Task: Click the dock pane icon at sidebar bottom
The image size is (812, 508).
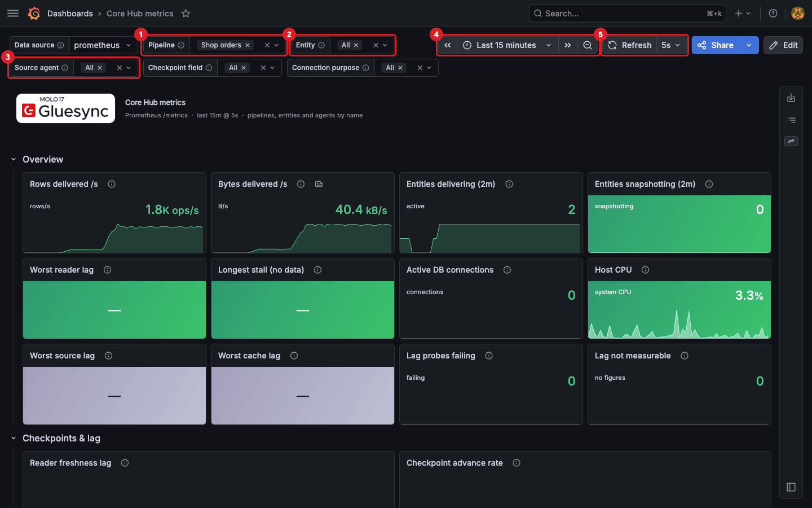Action: pyautogui.click(x=791, y=487)
